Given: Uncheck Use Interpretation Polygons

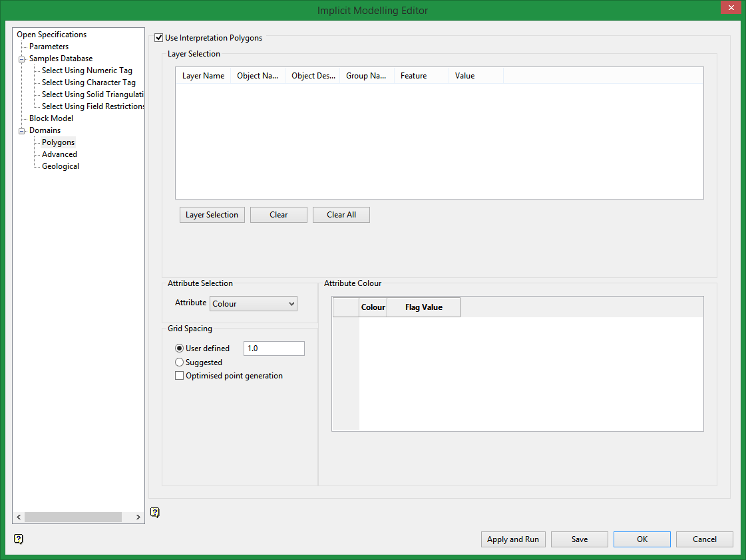Looking at the screenshot, I should [x=159, y=37].
